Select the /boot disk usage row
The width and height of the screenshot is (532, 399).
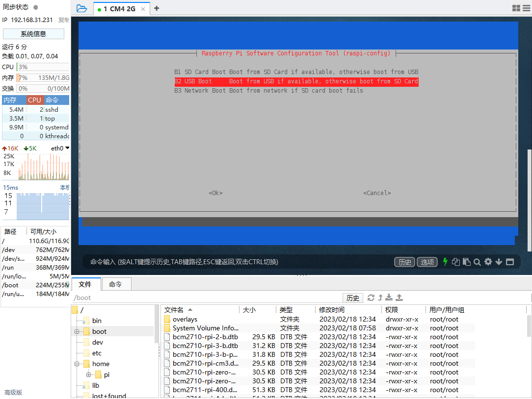pyautogui.click(x=36, y=285)
